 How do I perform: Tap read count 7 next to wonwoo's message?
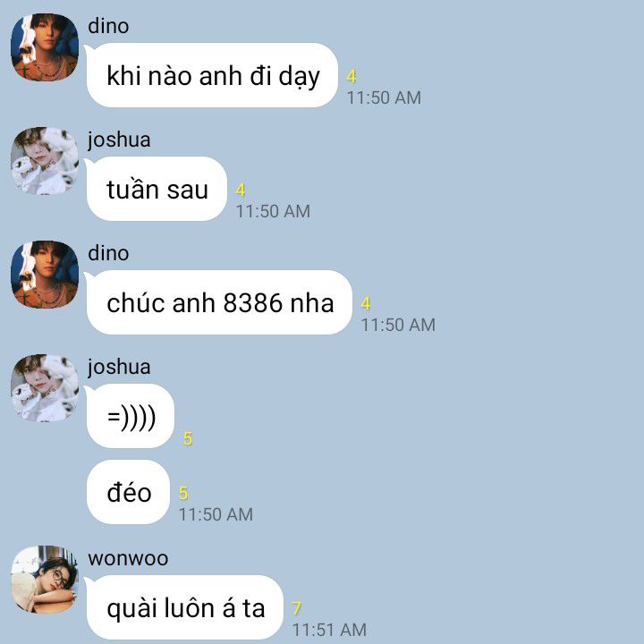click(x=297, y=608)
